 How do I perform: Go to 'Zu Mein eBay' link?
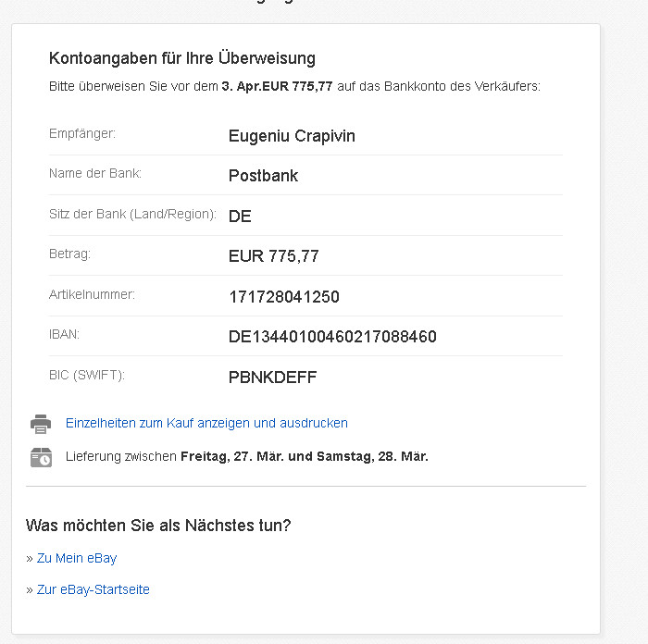[77, 558]
